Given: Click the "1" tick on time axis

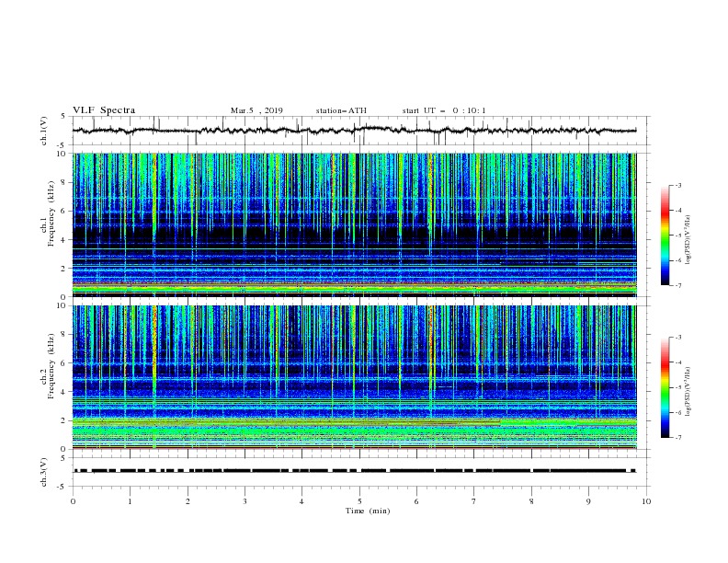Looking at the screenshot, I should (x=130, y=501).
